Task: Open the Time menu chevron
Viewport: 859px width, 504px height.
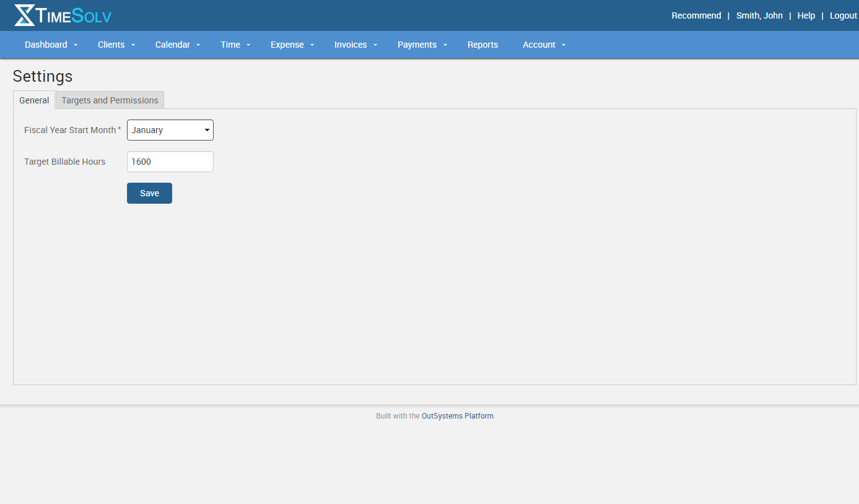Action: tap(248, 45)
